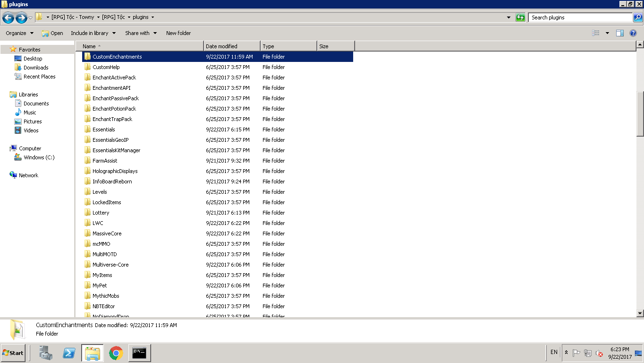Expand dropdown after [RPG] Tộc - Towny breadcrumb
The height and width of the screenshot is (363, 644).
point(98,17)
